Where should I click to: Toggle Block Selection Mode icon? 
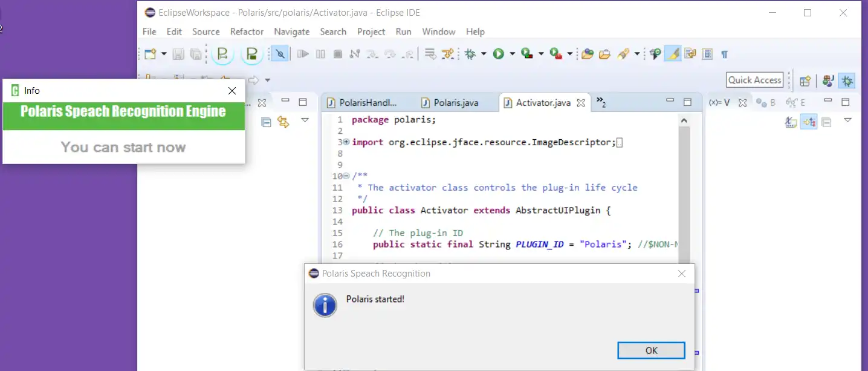707,54
